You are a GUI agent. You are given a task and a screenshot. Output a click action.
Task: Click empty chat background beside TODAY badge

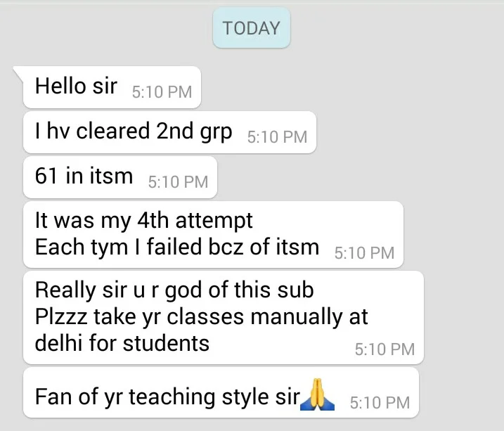386,29
